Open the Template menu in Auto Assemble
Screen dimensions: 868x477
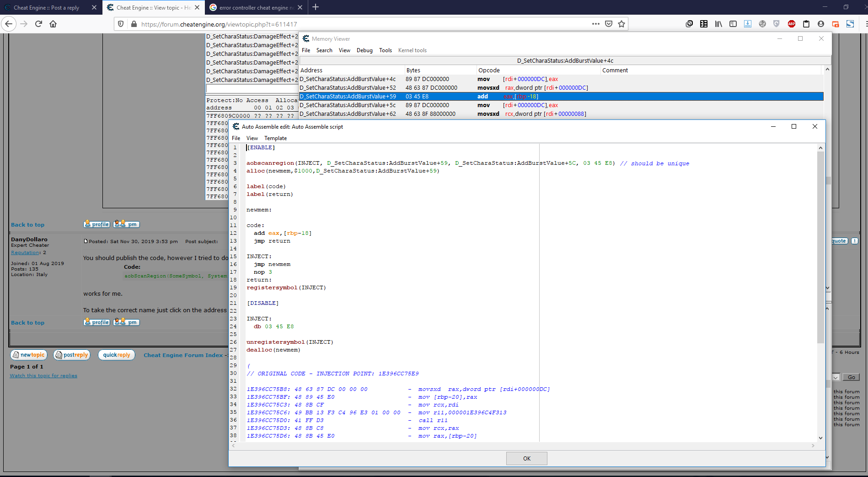(x=275, y=138)
